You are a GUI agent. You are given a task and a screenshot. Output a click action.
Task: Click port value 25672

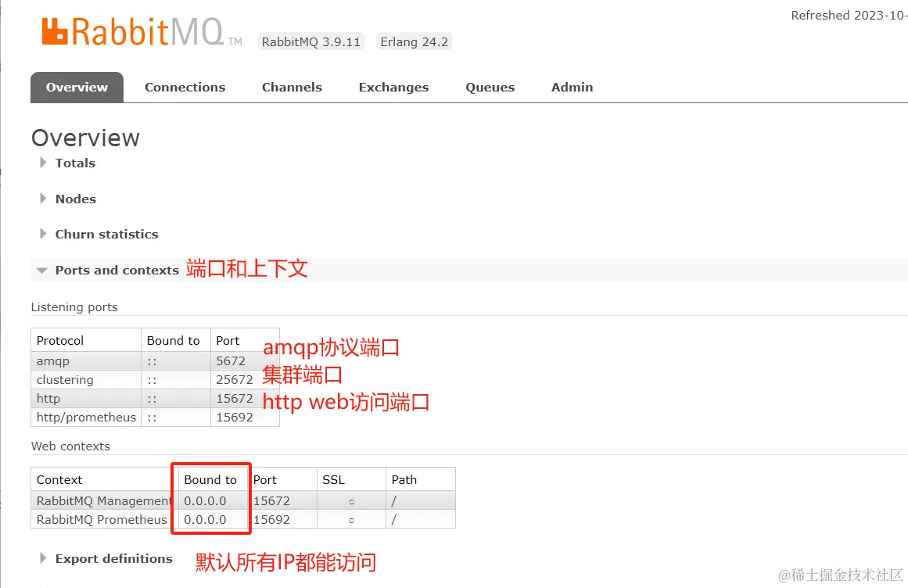tap(235, 380)
